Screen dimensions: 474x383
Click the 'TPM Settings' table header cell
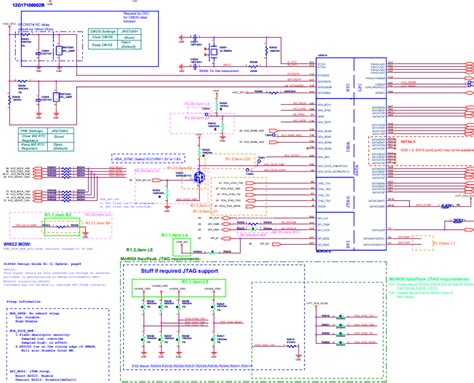point(32,131)
